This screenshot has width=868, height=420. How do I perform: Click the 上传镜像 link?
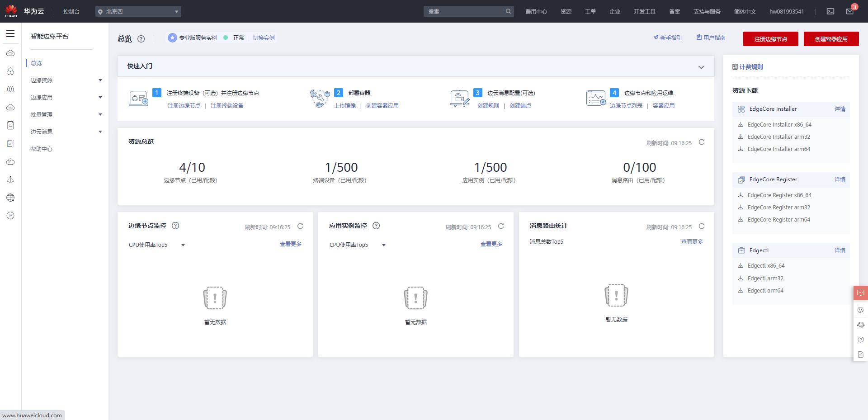point(345,106)
